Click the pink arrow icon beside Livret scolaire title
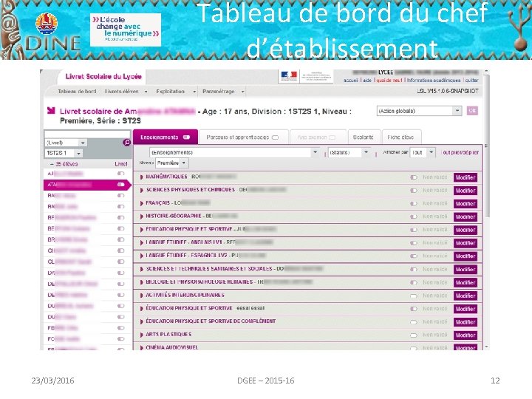The image size is (532, 399). (x=51, y=110)
